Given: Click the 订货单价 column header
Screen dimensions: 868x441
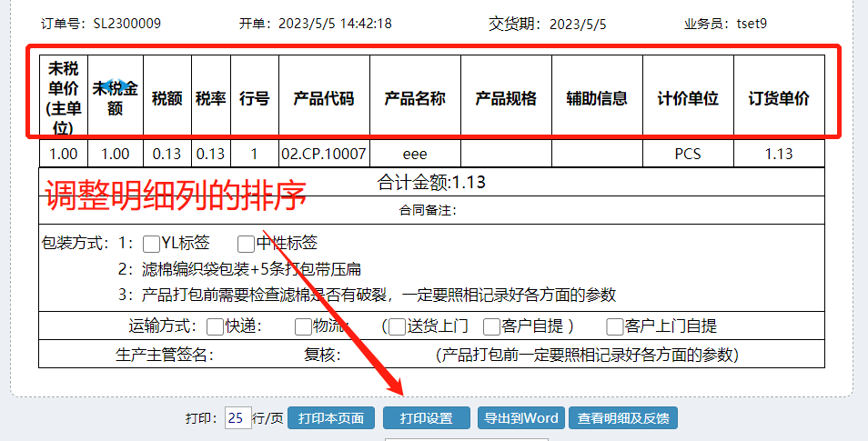Looking at the screenshot, I should (779, 98).
